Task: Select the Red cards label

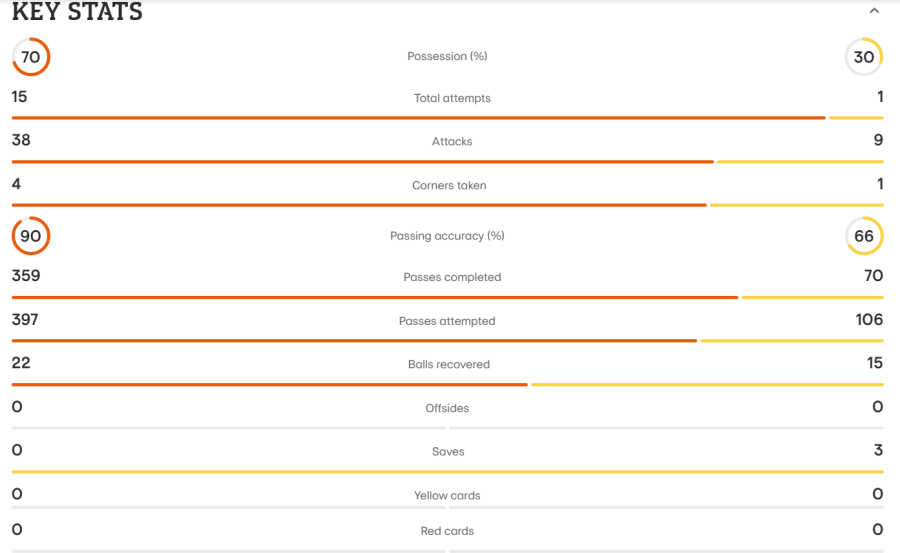Action: [x=447, y=531]
